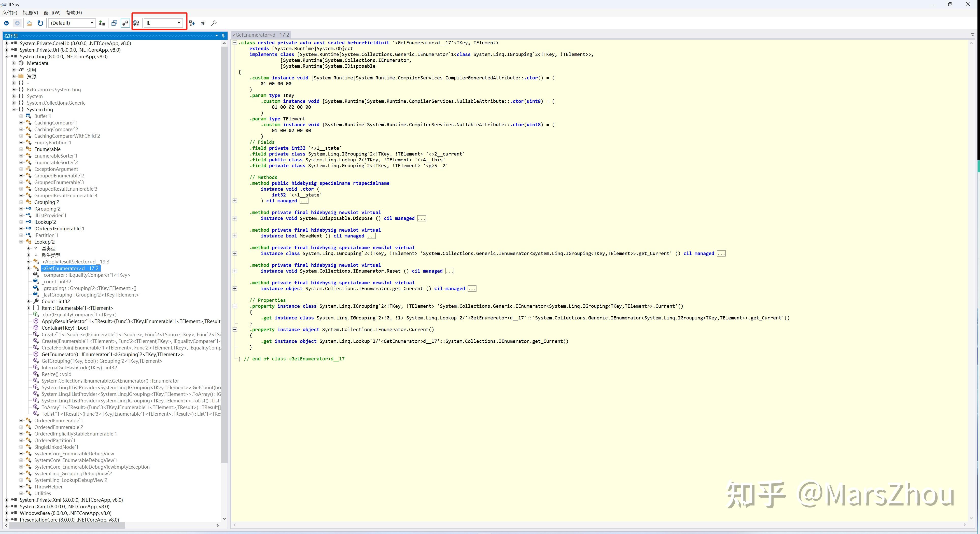Click the Collapse all tree nodes icon
Viewport: 980px width, 534px height.
[203, 23]
